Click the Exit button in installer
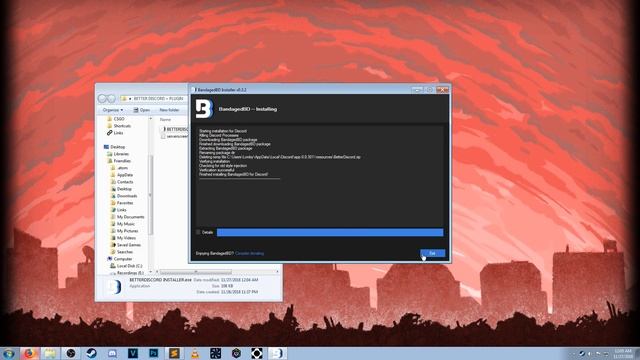Image resolution: width=640 pixels, height=360 pixels. pos(433,253)
